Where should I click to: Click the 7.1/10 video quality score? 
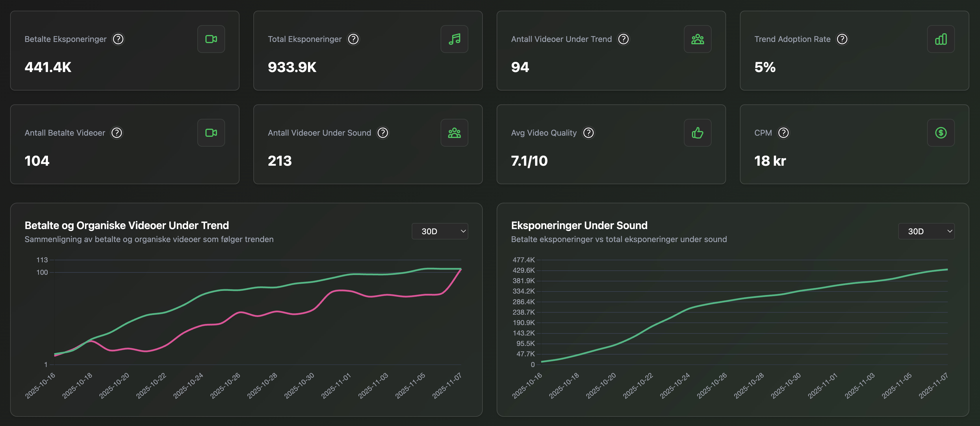pyautogui.click(x=529, y=161)
